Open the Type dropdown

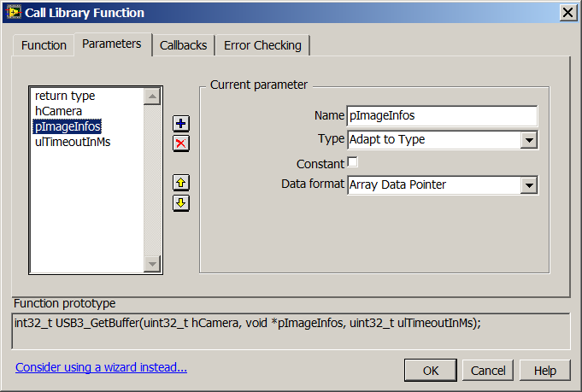[528, 139]
